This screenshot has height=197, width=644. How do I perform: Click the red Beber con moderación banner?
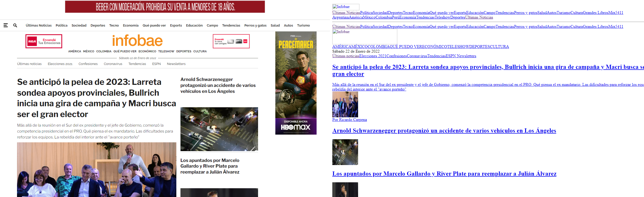tap(165, 7)
